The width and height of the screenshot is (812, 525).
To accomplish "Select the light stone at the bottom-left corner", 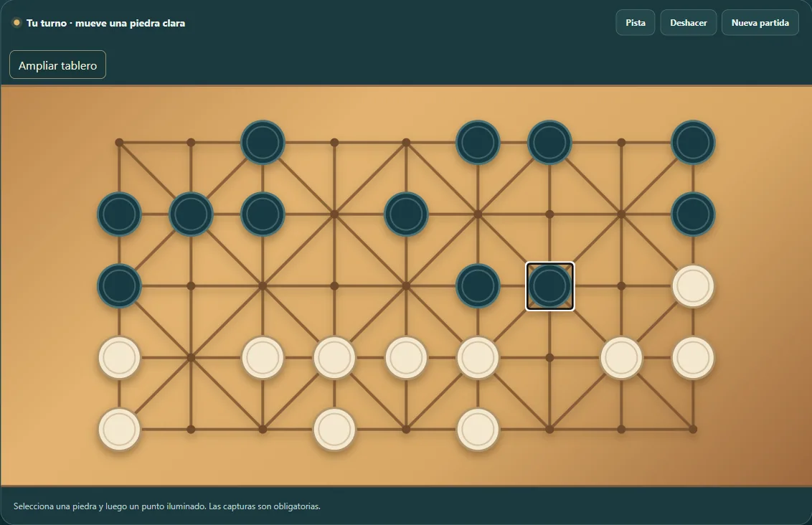I will point(119,429).
